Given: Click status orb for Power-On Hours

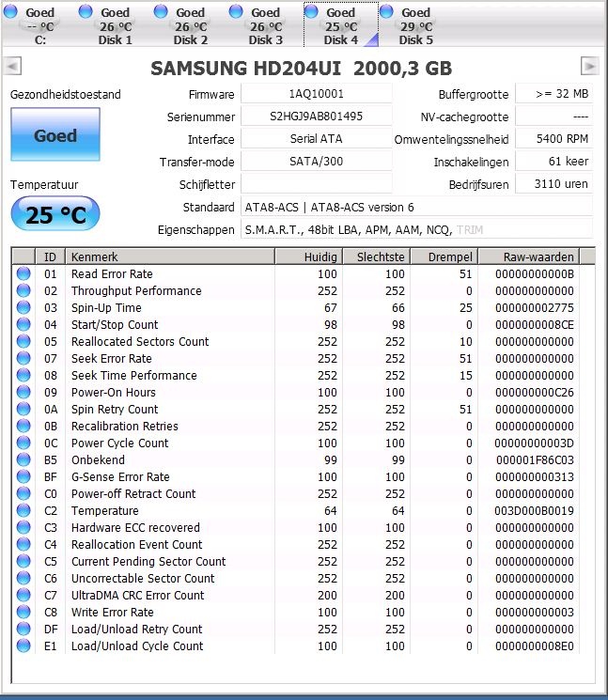Looking at the screenshot, I should [x=23, y=392].
